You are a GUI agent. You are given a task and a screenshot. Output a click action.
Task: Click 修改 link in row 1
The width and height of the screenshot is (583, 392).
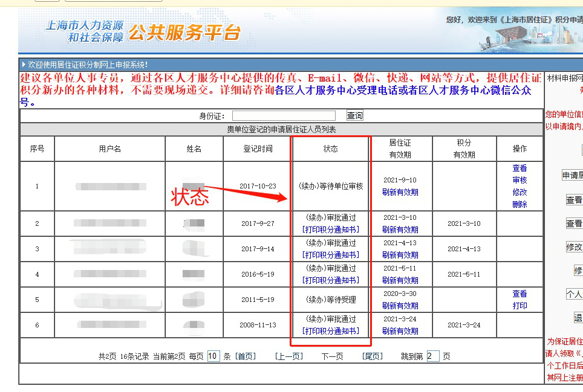point(519,192)
